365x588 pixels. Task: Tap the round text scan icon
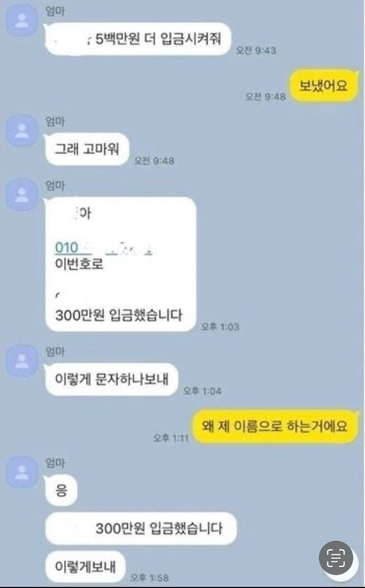click(x=336, y=558)
